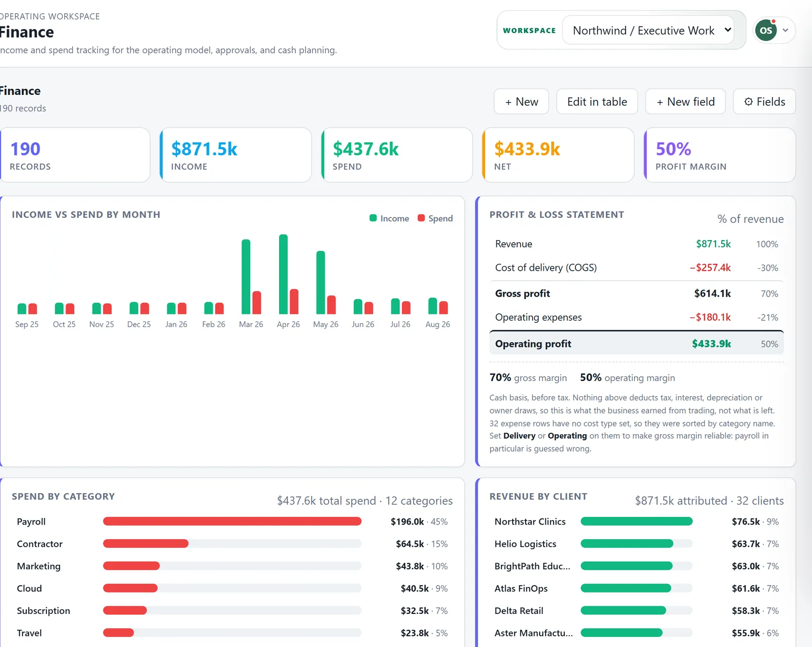Select the Cost of delivery (COGS) row
The height and width of the screenshot is (647, 812).
point(636,268)
